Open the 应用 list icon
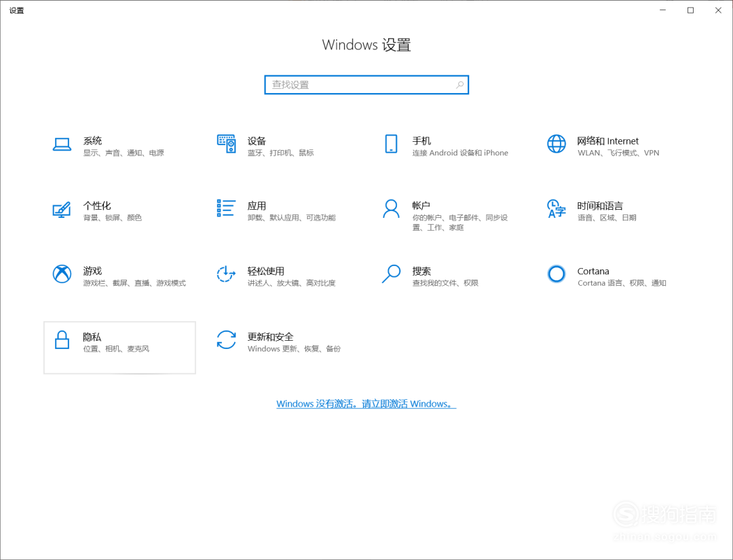This screenshot has width=733, height=560. coord(226,208)
